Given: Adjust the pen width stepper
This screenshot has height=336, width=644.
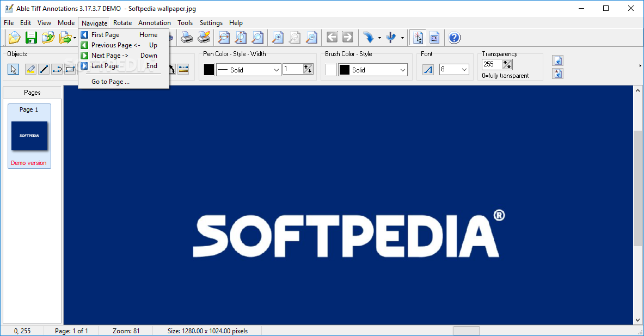Looking at the screenshot, I should [308, 69].
